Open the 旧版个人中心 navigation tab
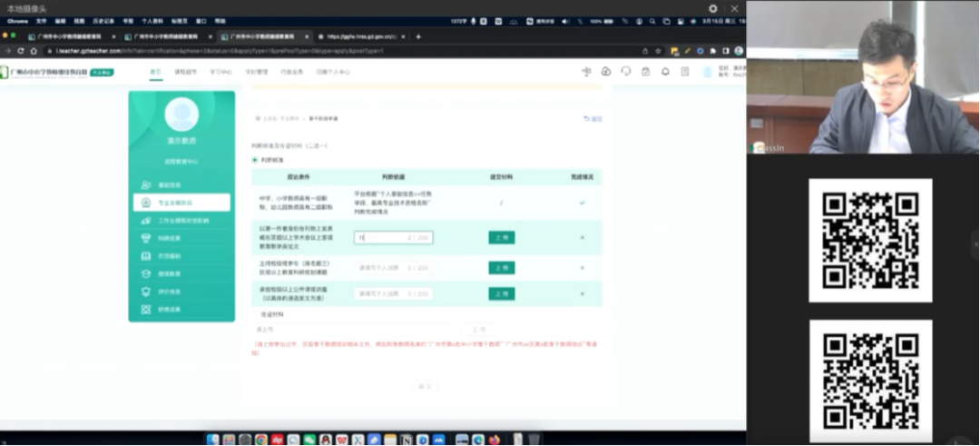The height and width of the screenshot is (446, 980). pos(333,72)
